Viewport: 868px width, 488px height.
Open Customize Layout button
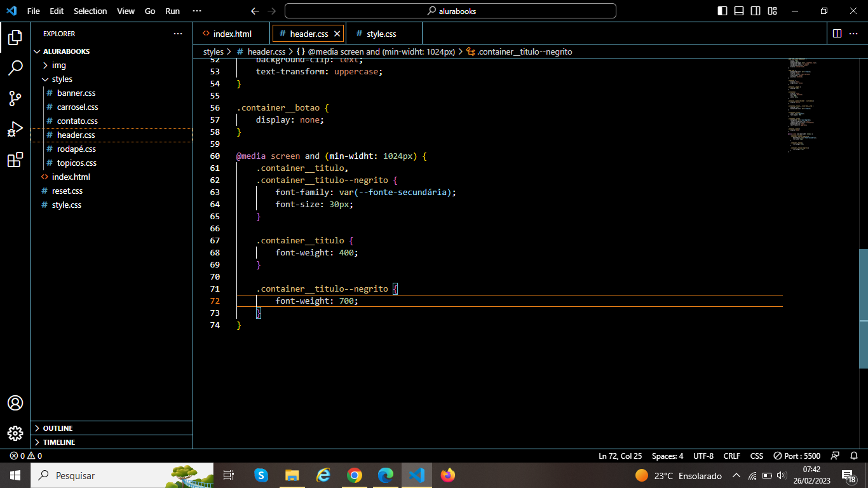coord(772,11)
